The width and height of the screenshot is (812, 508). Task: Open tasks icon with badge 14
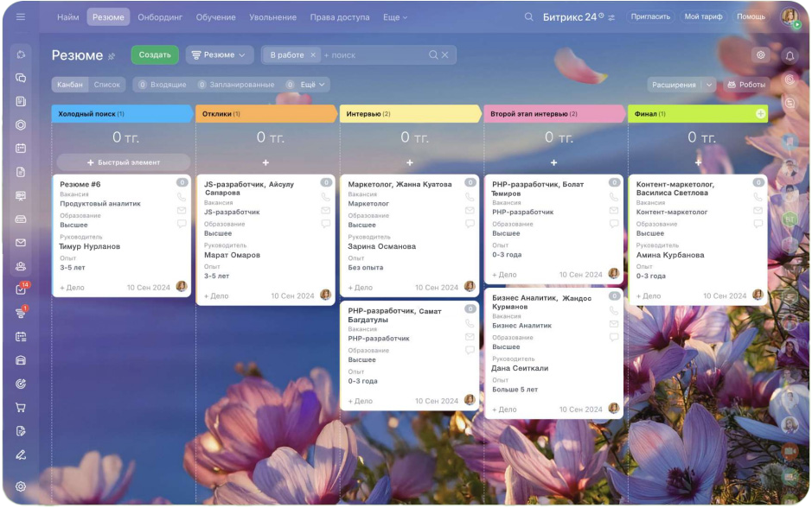coord(21,290)
